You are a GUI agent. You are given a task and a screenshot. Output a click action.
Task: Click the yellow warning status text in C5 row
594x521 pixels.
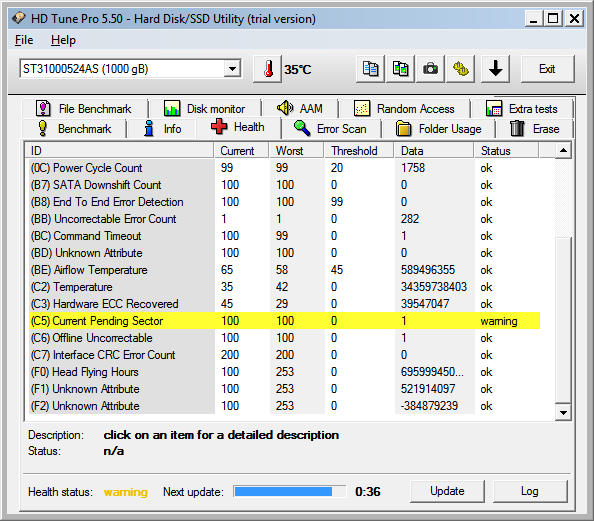[499, 321]
